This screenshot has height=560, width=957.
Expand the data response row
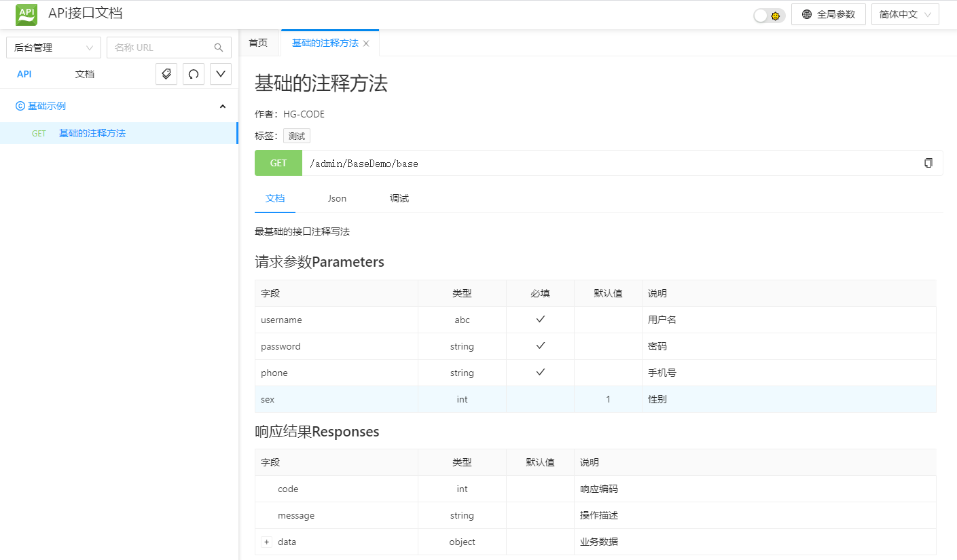click(x=267, y=542)
